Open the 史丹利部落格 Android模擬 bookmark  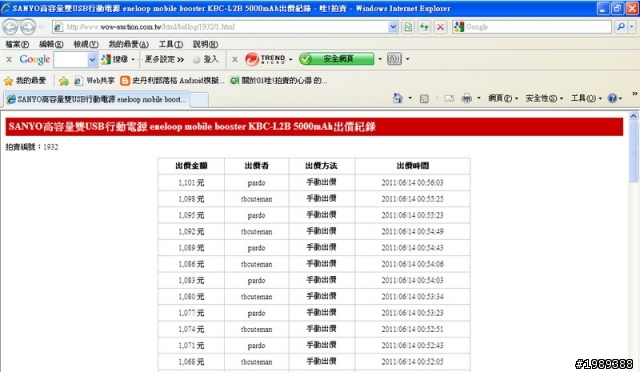pos(172,81)
